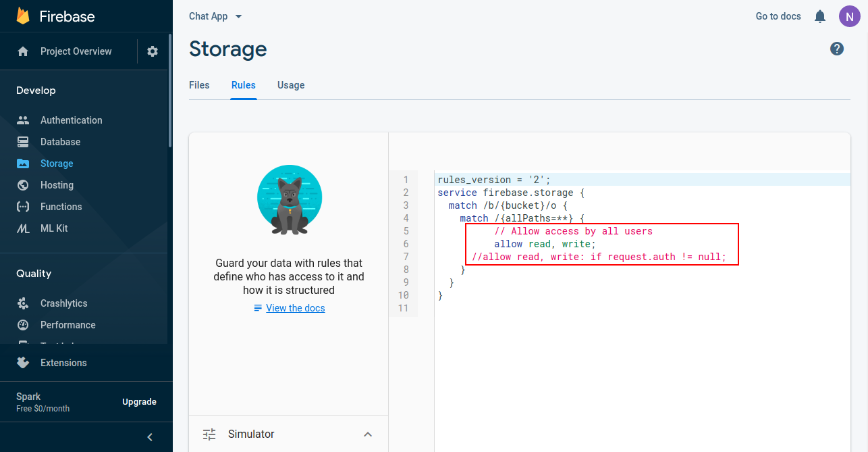Click commented line with request.auth != null

(x=599, y=257)
